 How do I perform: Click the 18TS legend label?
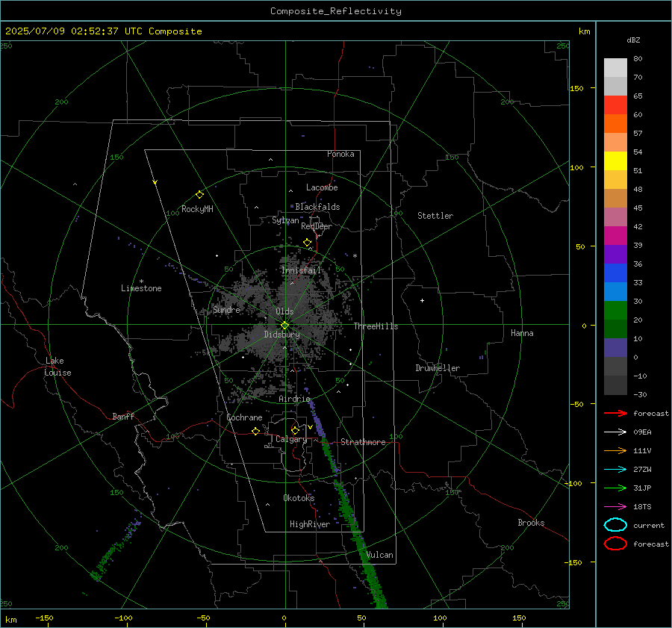point(642,507)
